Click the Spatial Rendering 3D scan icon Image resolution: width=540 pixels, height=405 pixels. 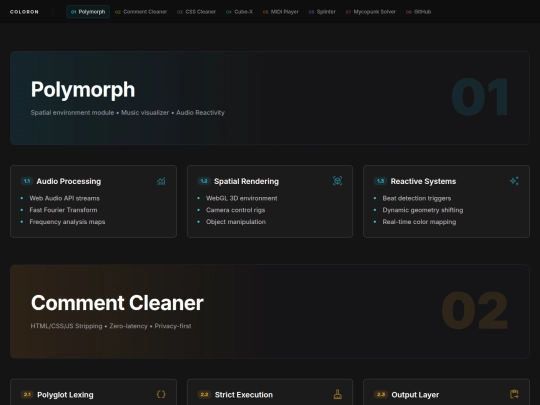click(x=338, y=181)
